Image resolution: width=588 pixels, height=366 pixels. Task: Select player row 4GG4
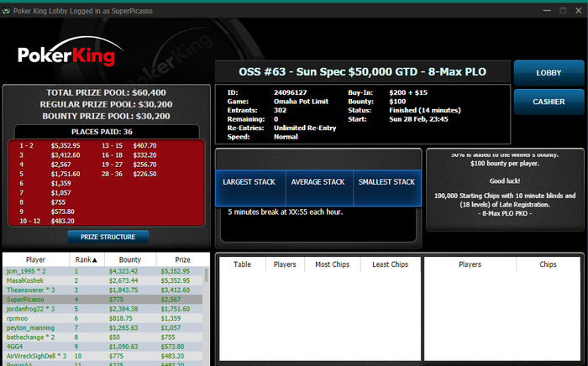pyautogui.click(x=102, y=347)
